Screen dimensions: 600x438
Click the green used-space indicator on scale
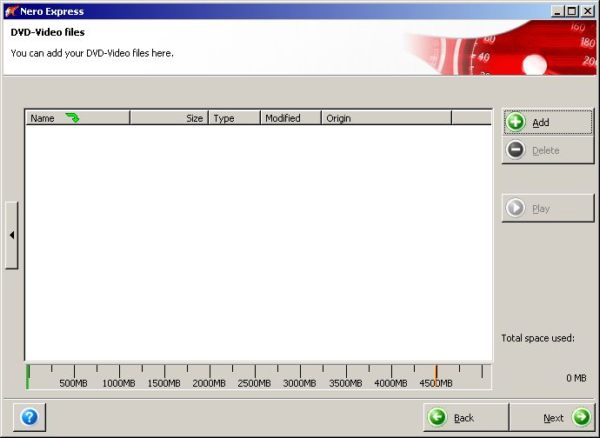(x=28, y=377)
